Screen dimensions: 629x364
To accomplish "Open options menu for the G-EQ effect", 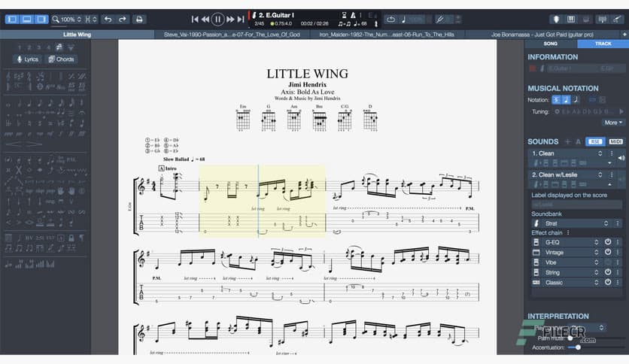I will [618, 242].
